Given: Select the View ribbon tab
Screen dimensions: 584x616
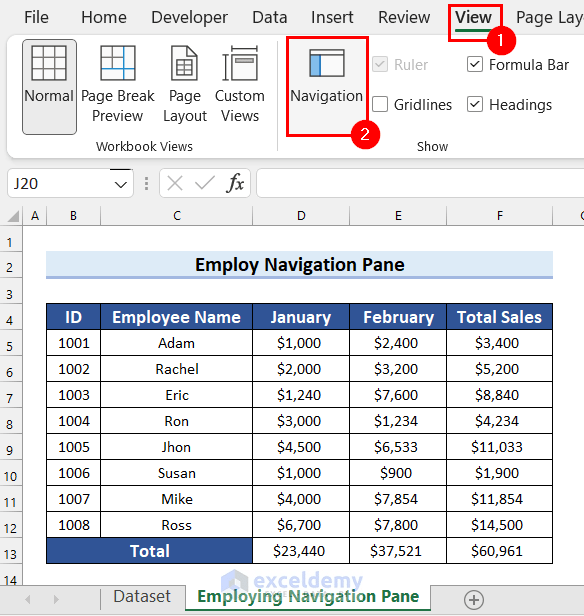Looking at the screenshot, I should (473, 17).
